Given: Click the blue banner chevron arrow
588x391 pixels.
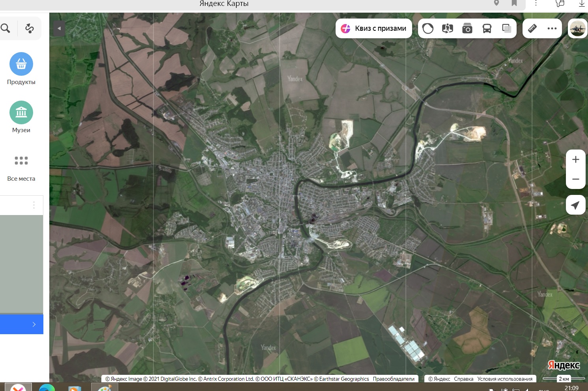Looking at the screenshot, I should click(x=34, y=324).
